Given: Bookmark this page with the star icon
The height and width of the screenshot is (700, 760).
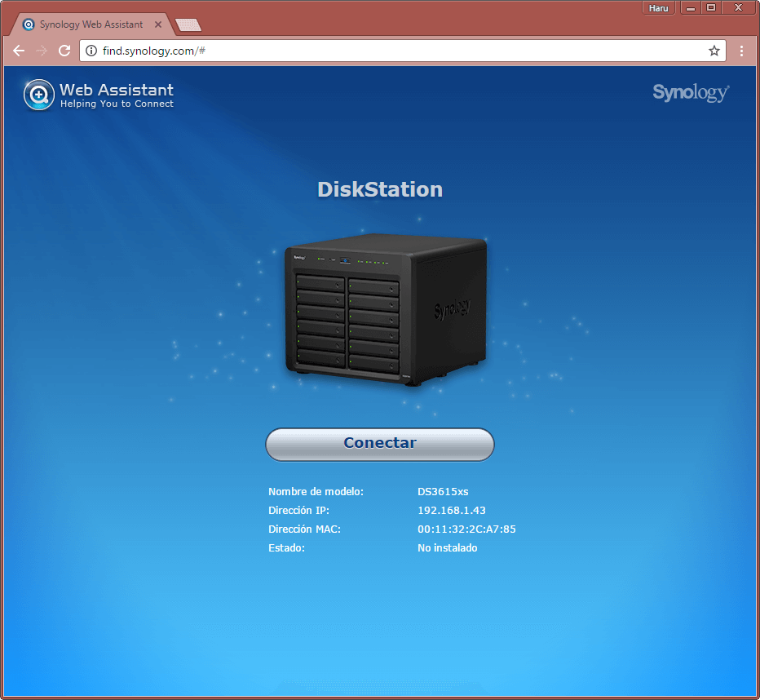Looking at the screenshot, I should pos(714,51).
